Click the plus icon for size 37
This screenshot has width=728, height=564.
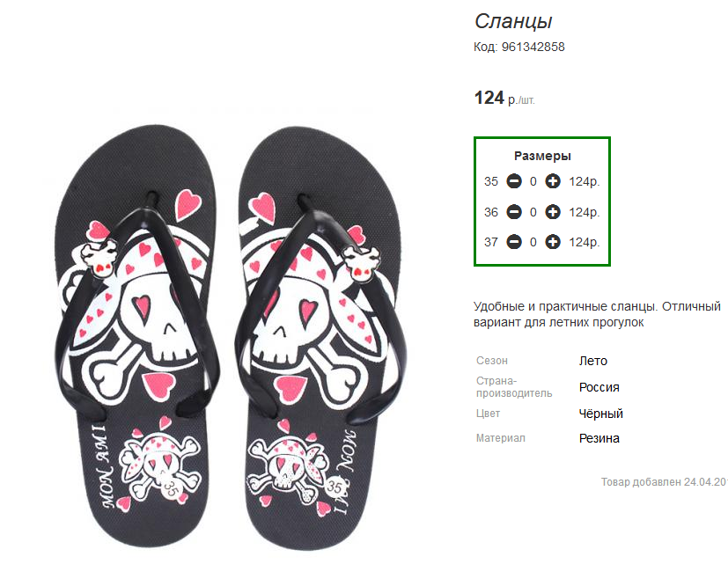click(x=553, y=242)
